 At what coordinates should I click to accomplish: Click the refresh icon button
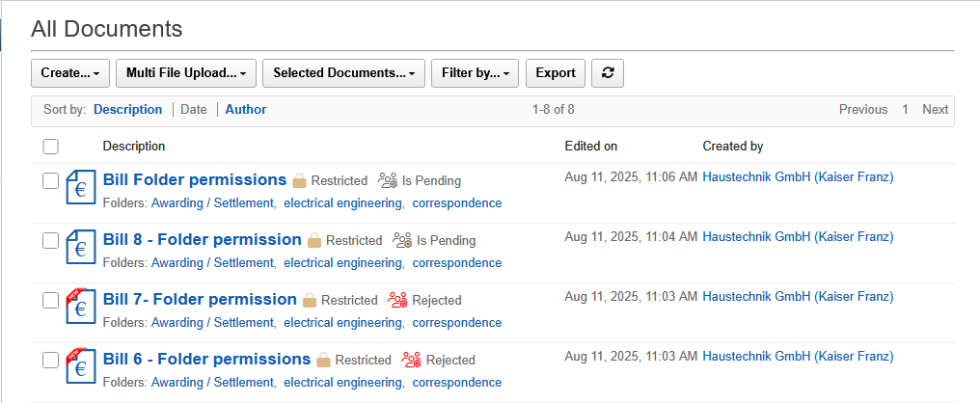tap(608, 73)
